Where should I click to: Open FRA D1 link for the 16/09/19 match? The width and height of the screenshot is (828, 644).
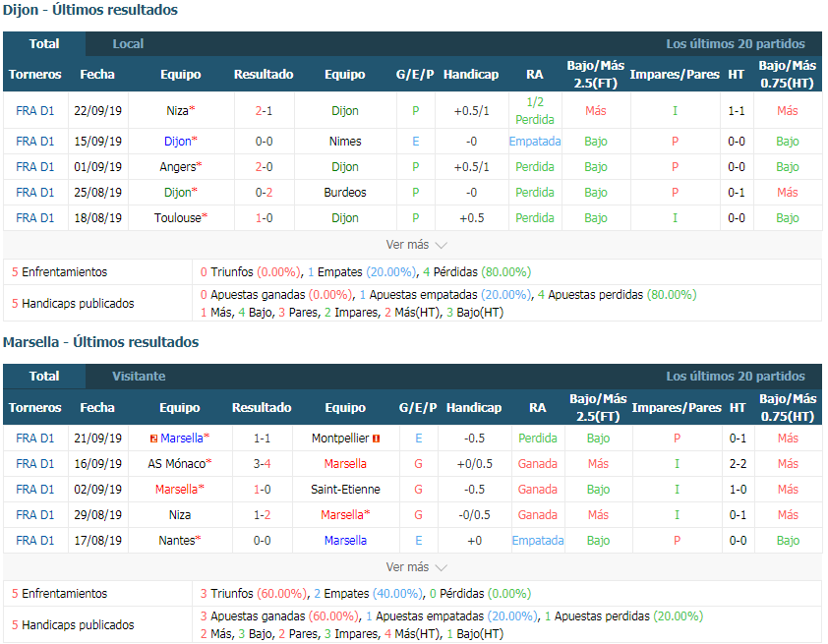coord(34,464)
